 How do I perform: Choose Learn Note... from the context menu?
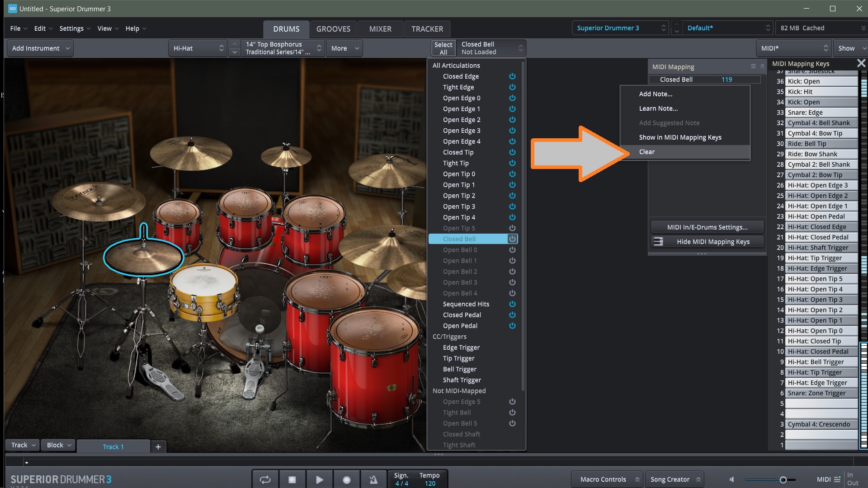coord(685,108)
